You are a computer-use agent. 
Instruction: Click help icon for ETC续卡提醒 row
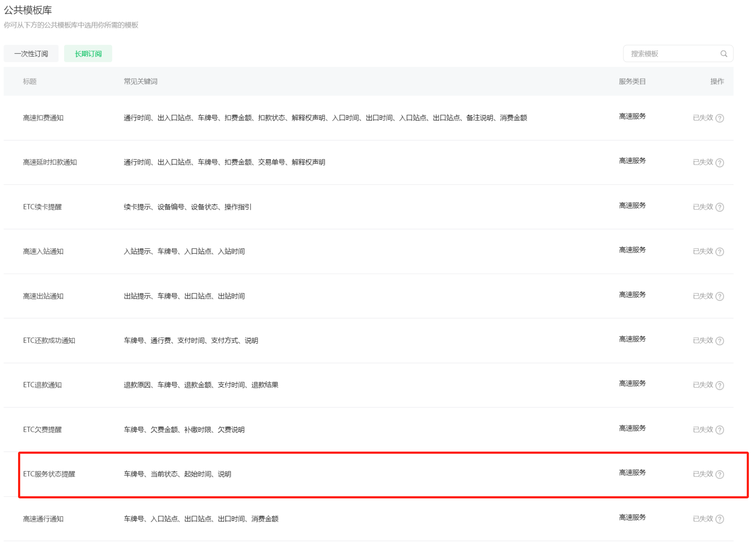point(719,207)
